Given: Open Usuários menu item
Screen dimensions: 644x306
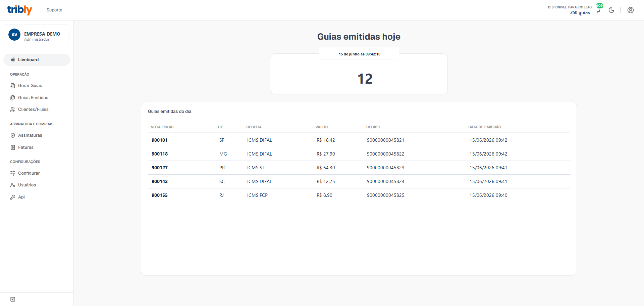Looking at the screenshot, I should click(x=27, y=185).
